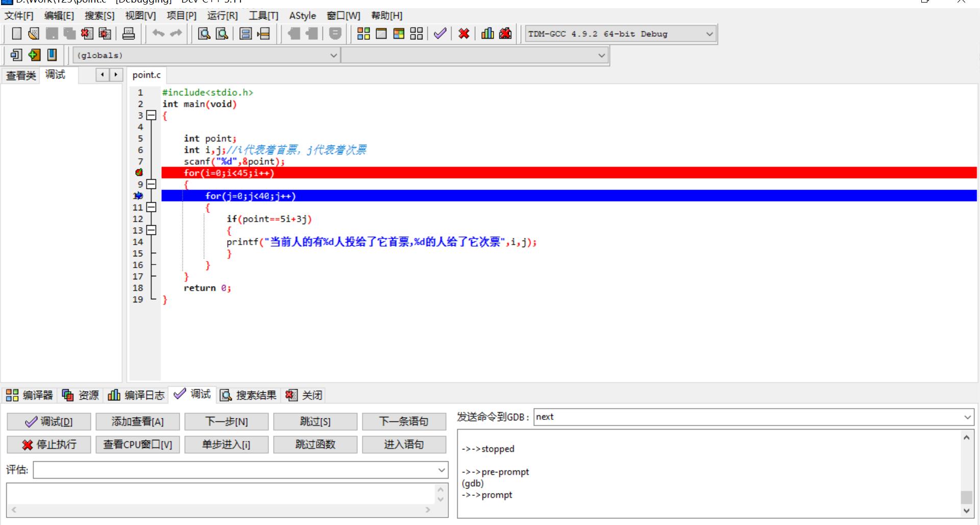This screenshot has width=980, height=525.
Task: Click the 下一条语句 button
Action: click(x=404, y=421)
